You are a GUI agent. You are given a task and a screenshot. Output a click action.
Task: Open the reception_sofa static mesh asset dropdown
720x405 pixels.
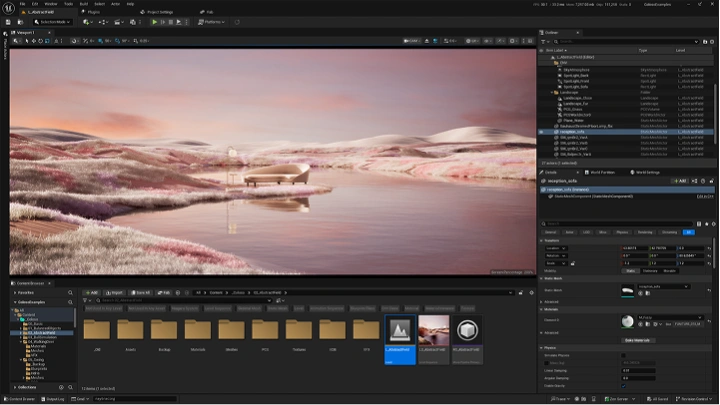coord(664,287)
